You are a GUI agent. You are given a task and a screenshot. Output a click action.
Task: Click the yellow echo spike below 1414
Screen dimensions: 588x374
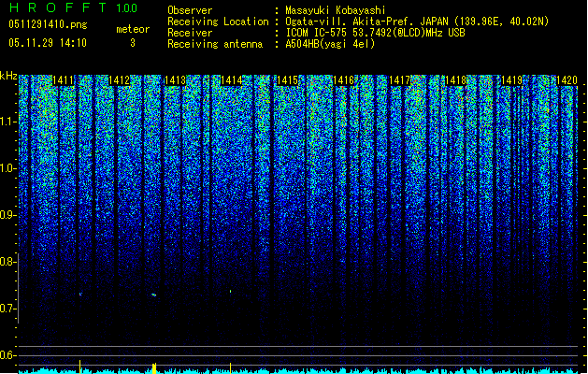click(230, 368)
